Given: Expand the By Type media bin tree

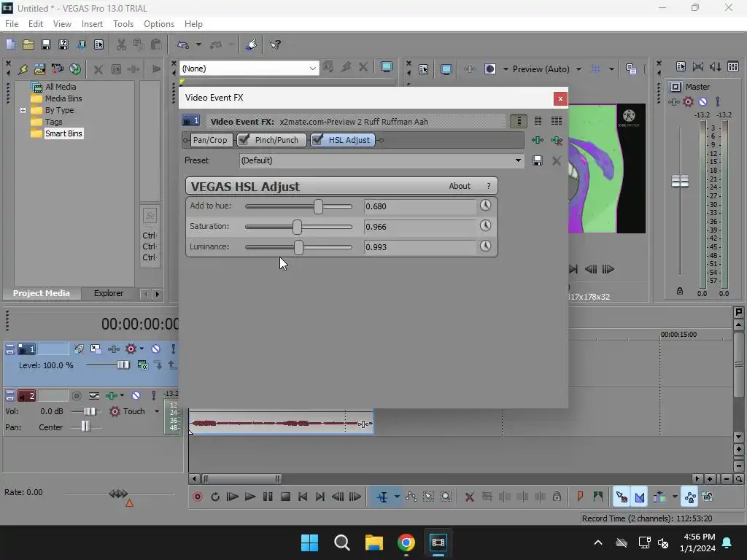Looking at the screenshot, I should tap(23, 110).
